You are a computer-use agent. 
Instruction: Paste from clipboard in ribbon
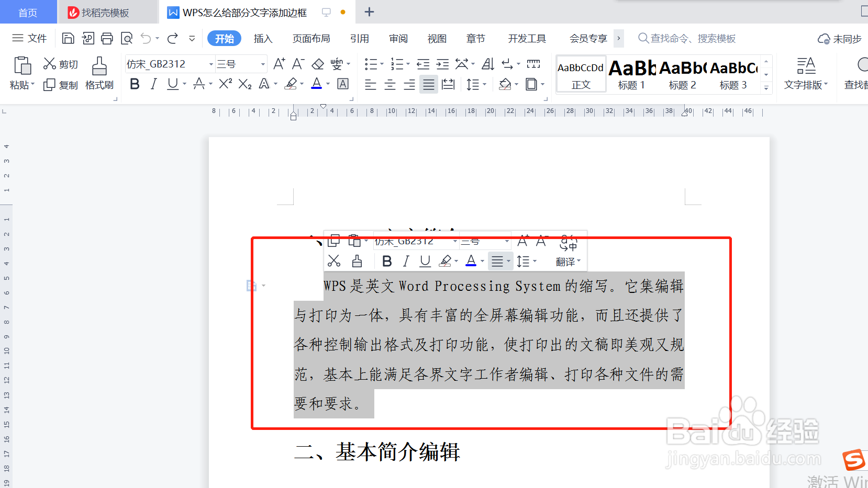tap(22, 66)
